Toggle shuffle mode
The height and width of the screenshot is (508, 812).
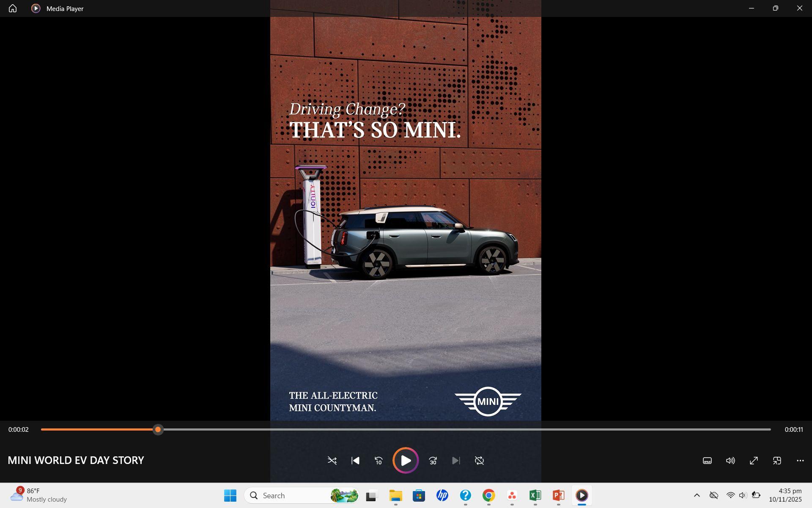pyautogui.click(x=332, y=461)
